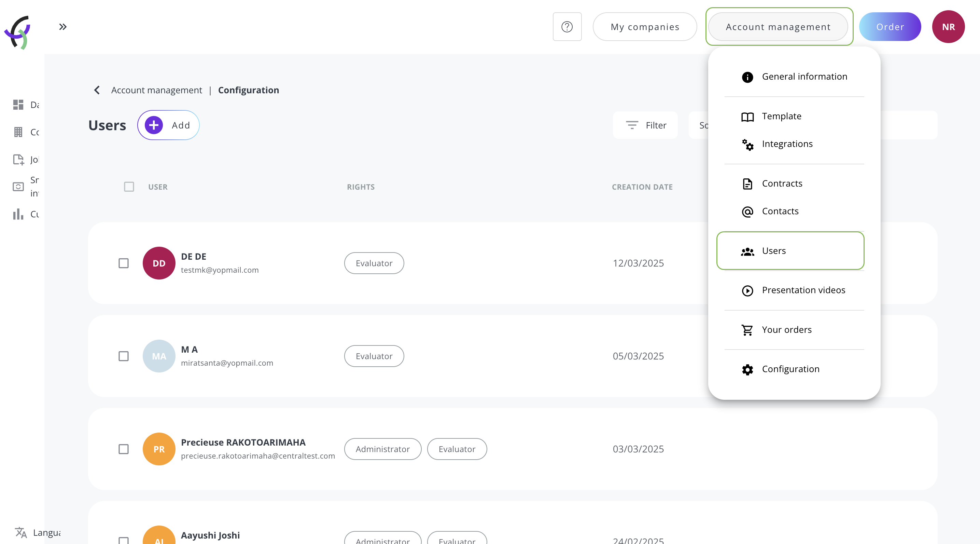Open Account management breadcrumb link
The width and height of the screenshot is (980, 544).
(156, 90)
